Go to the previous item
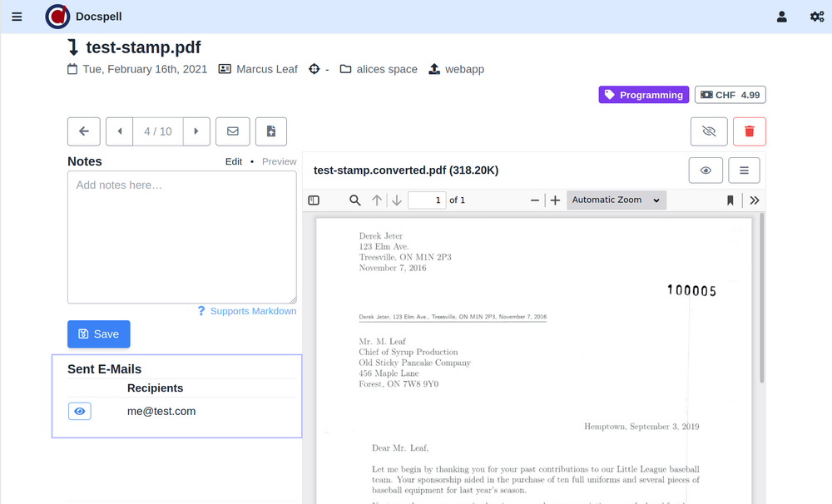The image size is (832, 504). (120, 131)
